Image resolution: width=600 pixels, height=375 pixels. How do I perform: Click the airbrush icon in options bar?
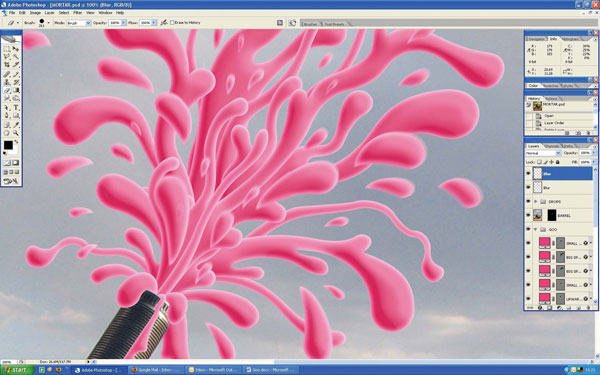164,23
